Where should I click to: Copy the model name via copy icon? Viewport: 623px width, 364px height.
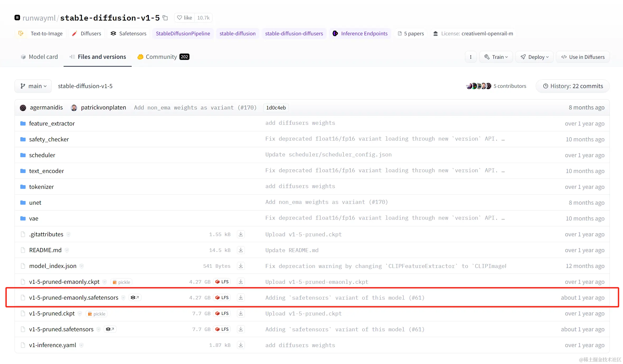(165, 18)
